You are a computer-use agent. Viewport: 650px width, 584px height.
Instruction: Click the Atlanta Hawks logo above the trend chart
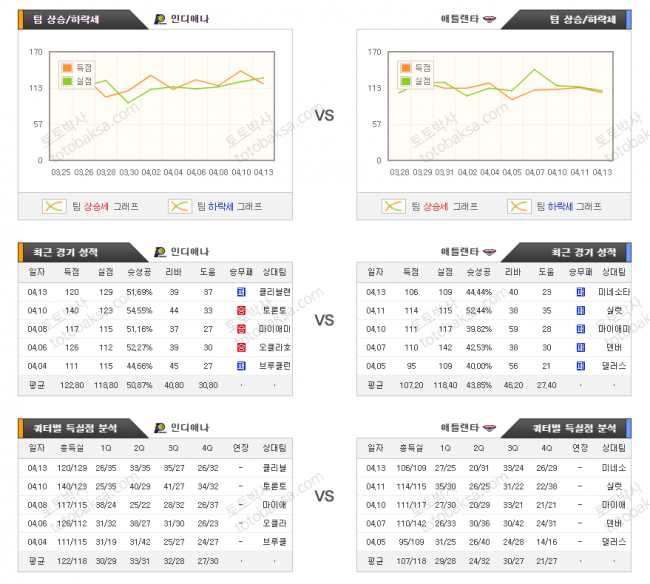pyautogui.click(x=489, y=19)
